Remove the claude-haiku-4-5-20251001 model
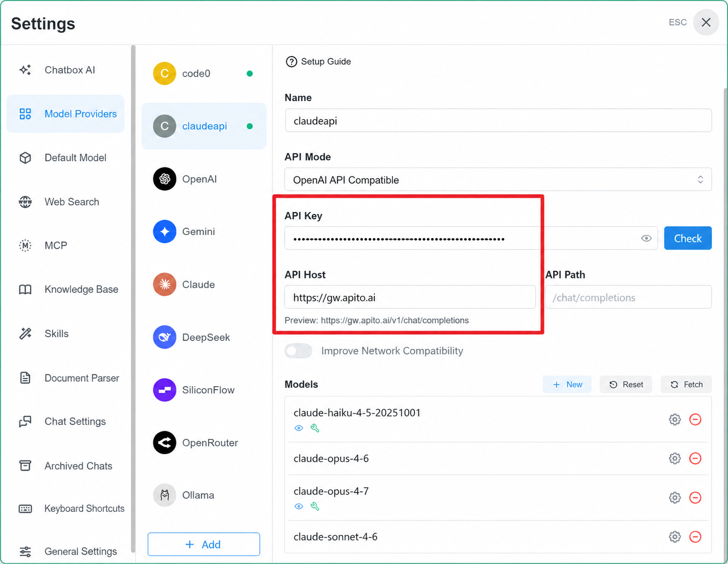This screenshot has width=728, height=564. pyautogui.click(x=695, y=419)
